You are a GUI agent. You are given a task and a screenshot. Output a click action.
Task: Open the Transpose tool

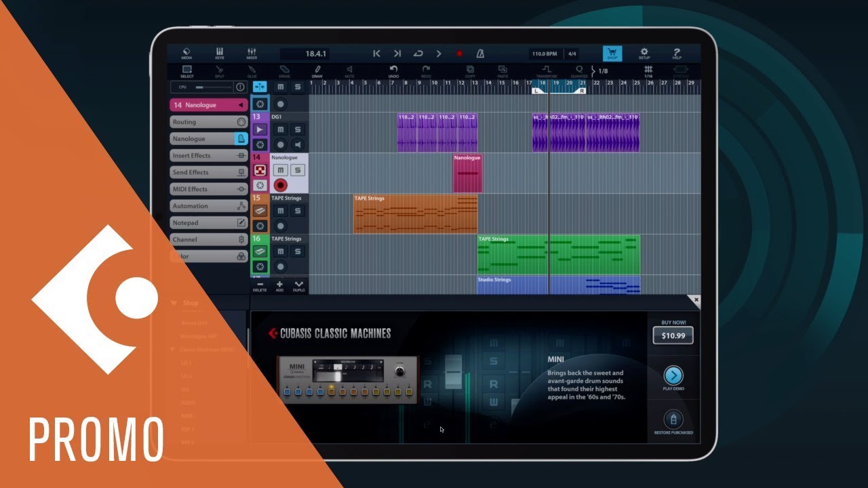[x=547, y=72]
